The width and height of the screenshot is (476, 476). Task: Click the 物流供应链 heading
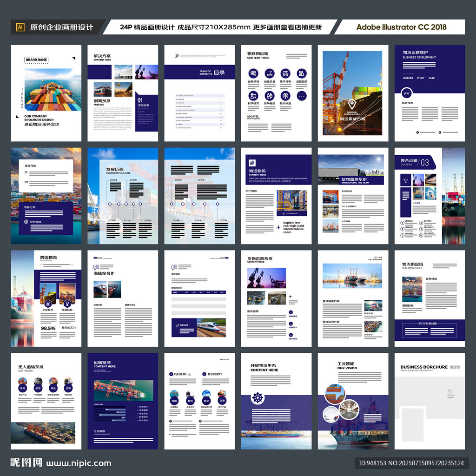coord(413,264)
